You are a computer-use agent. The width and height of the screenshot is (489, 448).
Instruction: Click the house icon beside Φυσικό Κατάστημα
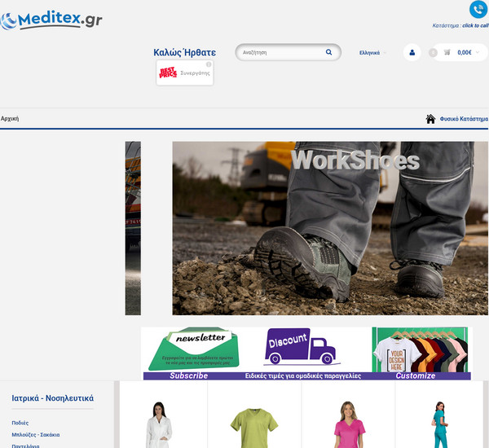pos(430,119)
